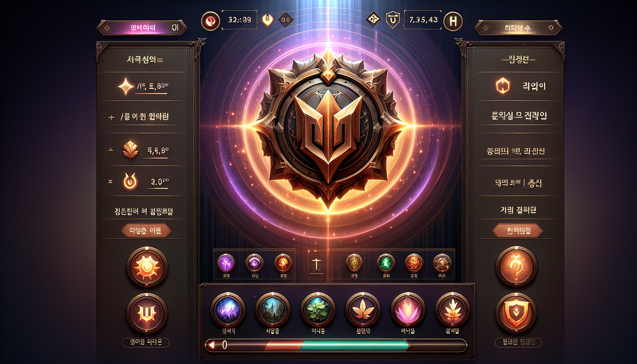The height and width of the screenshot is (364, 637).
Task: Click the circular H button in top bar
Action: click(453, 21)
